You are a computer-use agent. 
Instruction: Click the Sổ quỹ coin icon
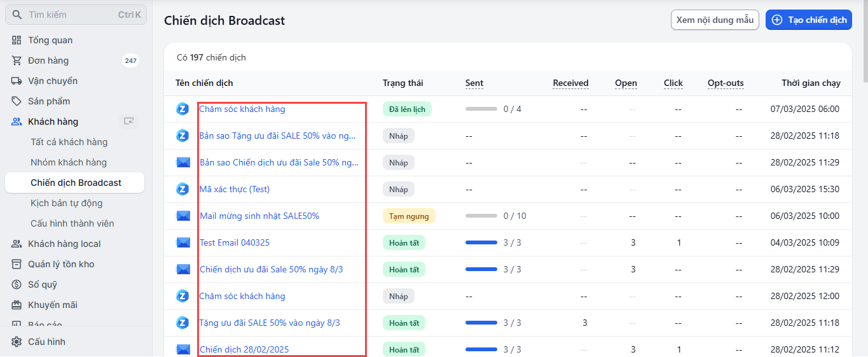(17, 284)
